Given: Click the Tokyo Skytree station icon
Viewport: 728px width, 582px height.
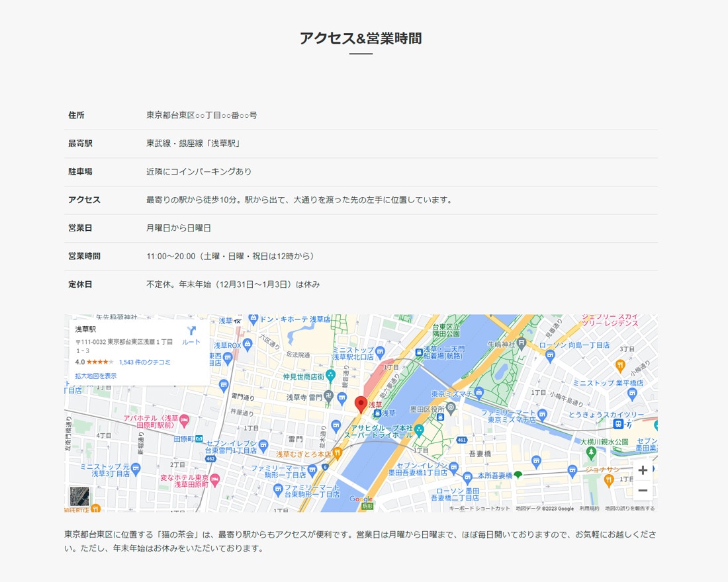Looking at the screenshot, I should pyautogui.click(x=618, y=424).
